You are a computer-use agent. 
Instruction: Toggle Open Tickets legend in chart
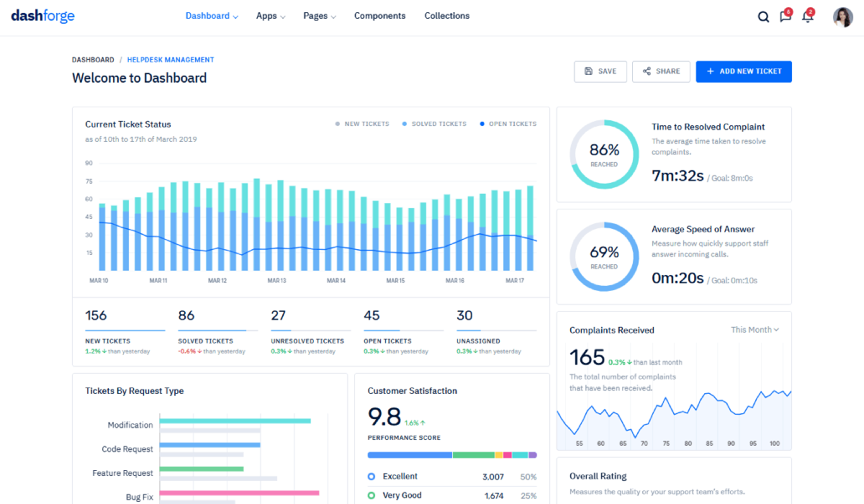point(508,124)
